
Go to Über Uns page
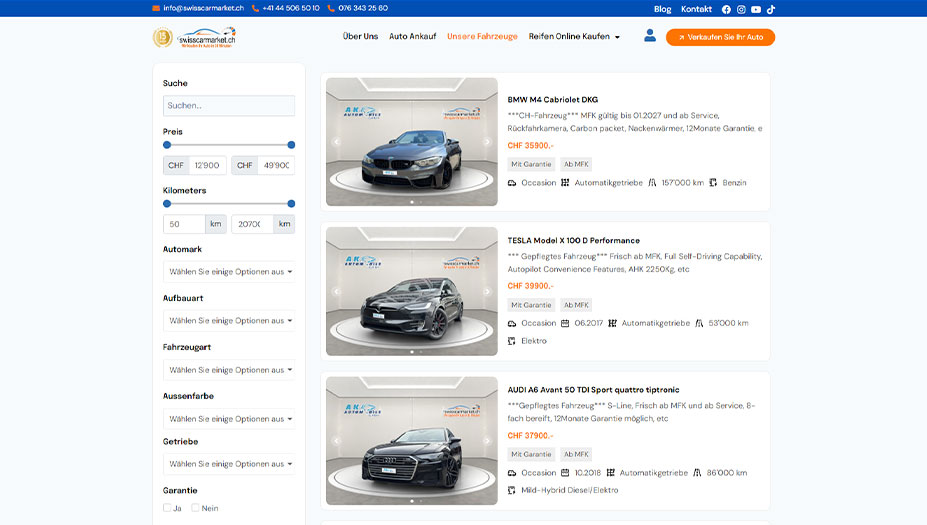[360, 37]
